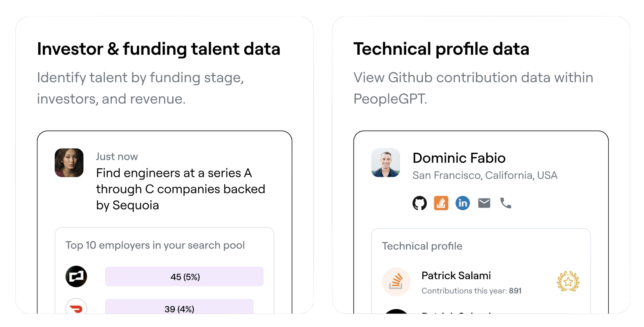The image size is (644, 327).
Task: Click the black Ramp employer logo
Action: pos(76,276)
